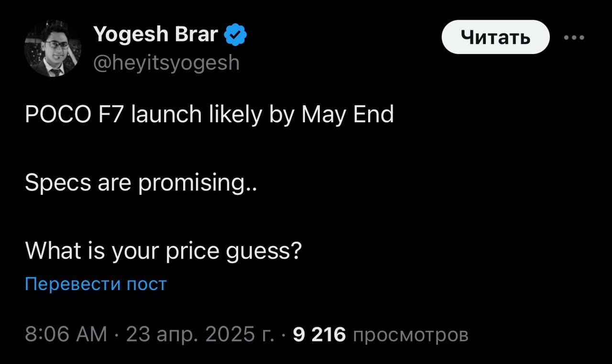The image size is (612, 364).
Task: Click the 9 216 views count
Action: click(319, 335)
